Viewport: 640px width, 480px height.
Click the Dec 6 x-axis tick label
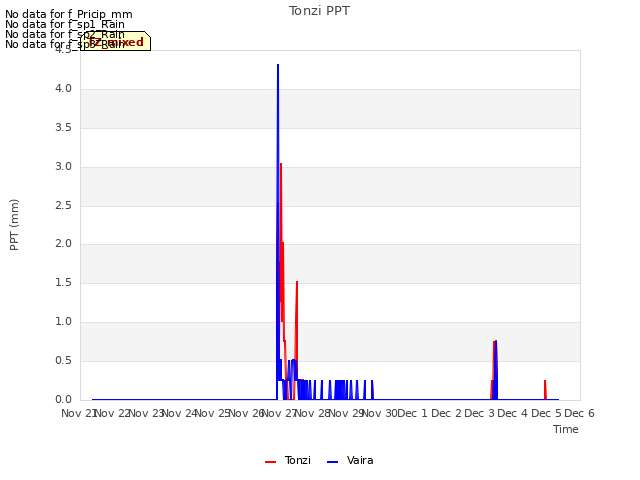(x=580, y=413)
